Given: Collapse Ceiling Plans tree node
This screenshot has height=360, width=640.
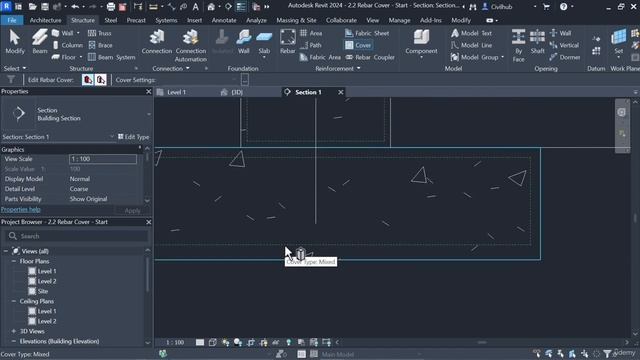Looking at the screenshot, I should [14, 301].
